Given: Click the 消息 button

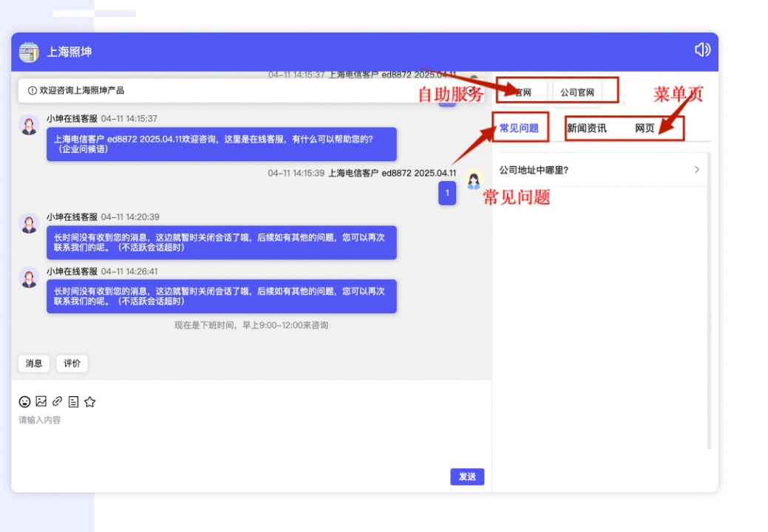Looking at the screenshot, I should coord(34,363).
